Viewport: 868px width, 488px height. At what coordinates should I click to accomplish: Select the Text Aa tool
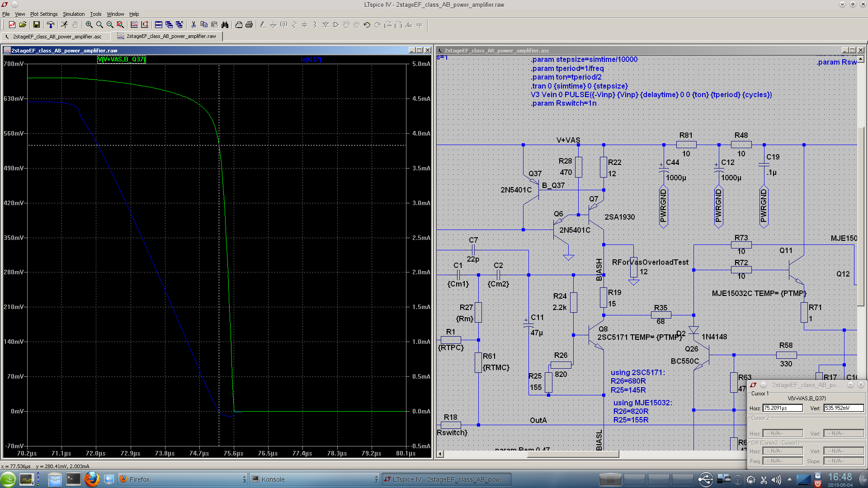coord(409,25)
